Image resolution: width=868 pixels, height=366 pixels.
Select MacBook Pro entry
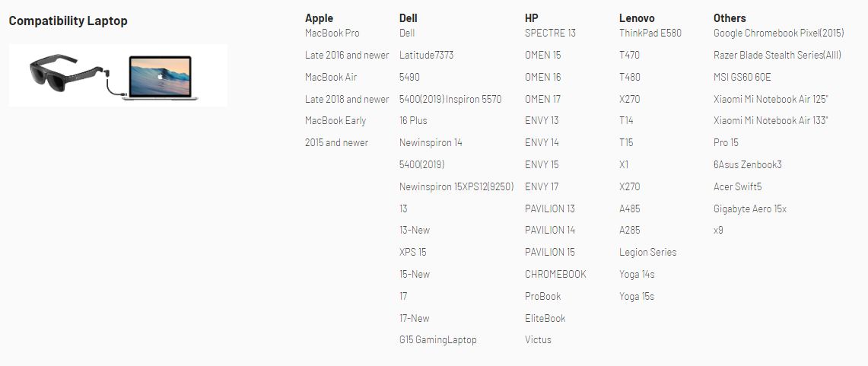[x=332, y=33]
